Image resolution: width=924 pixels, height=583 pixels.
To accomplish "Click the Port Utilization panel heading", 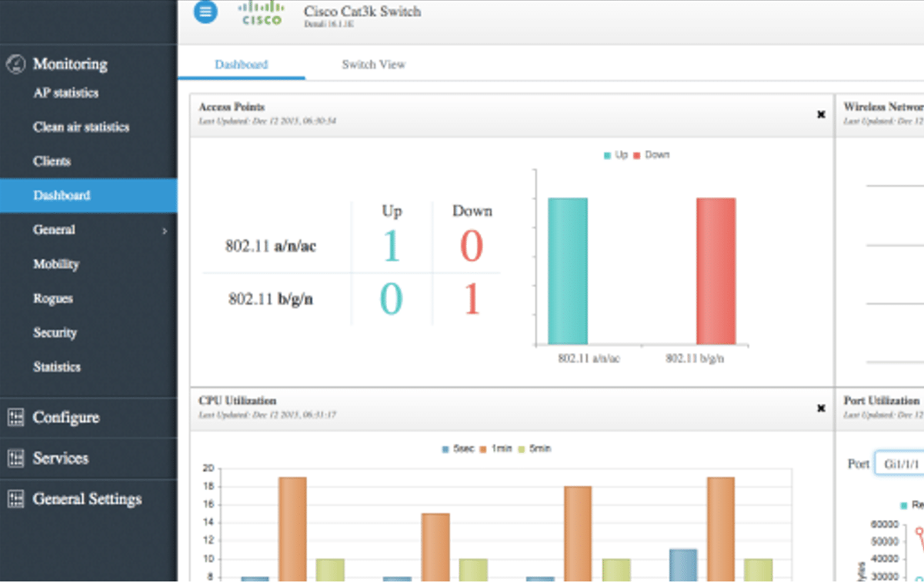I will [x=882, y=401].
